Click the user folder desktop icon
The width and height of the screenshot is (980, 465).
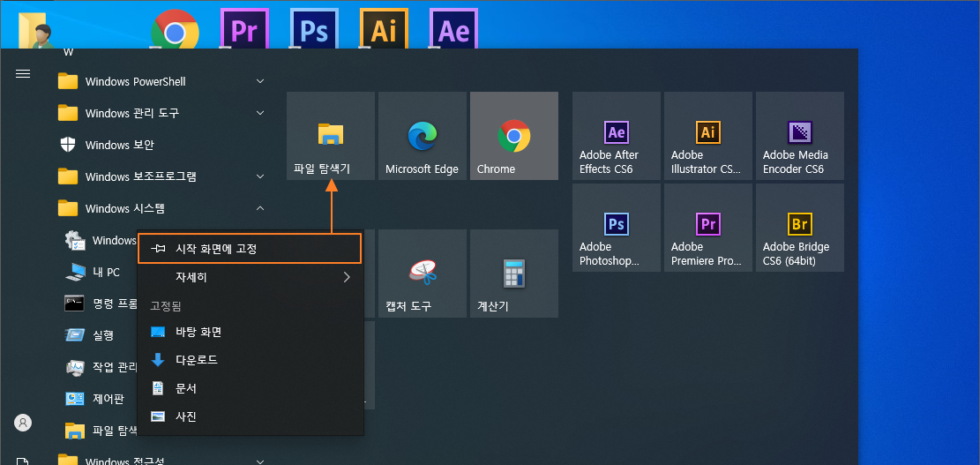36,29
